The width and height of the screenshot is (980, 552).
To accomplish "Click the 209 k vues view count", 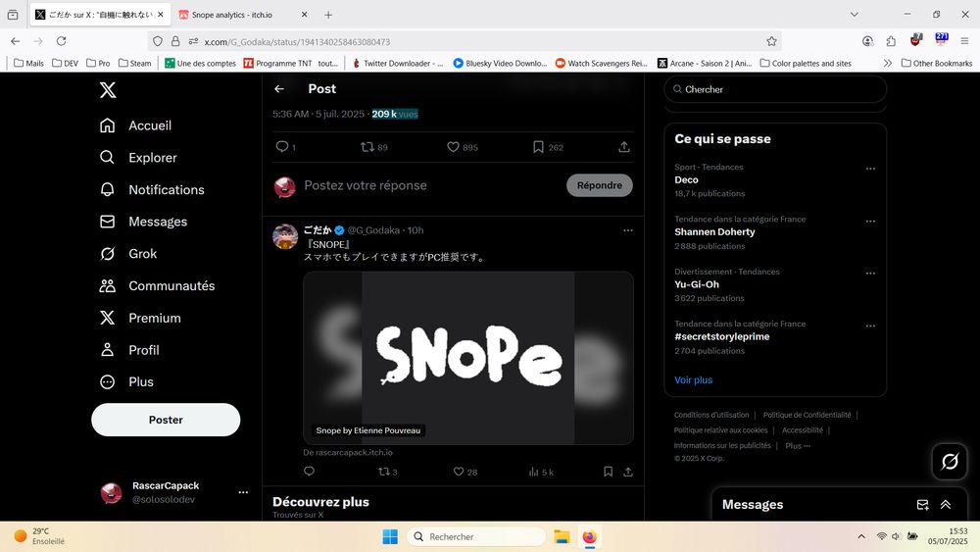I will click(395, 114).
